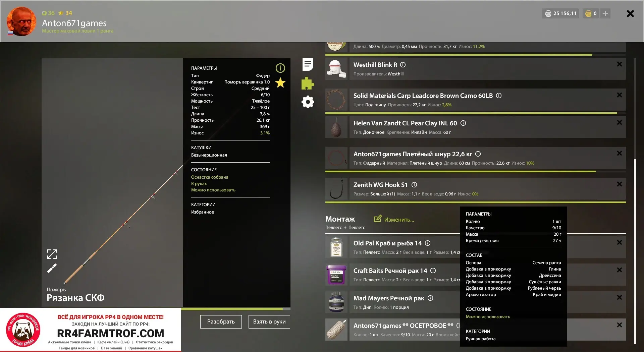
Task: Open the Anton671games player avatar
Action: 21,21
